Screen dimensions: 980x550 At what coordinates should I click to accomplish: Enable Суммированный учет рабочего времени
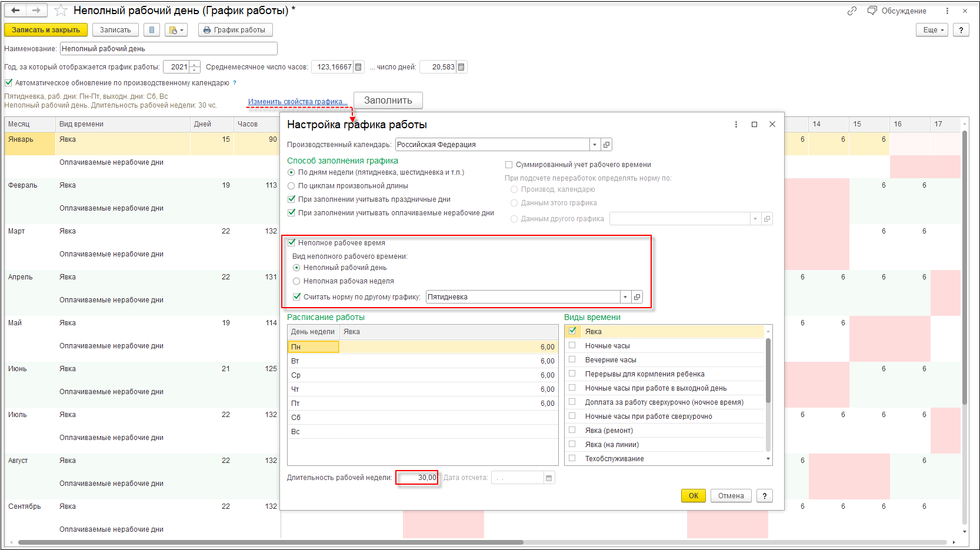[509, 165]
